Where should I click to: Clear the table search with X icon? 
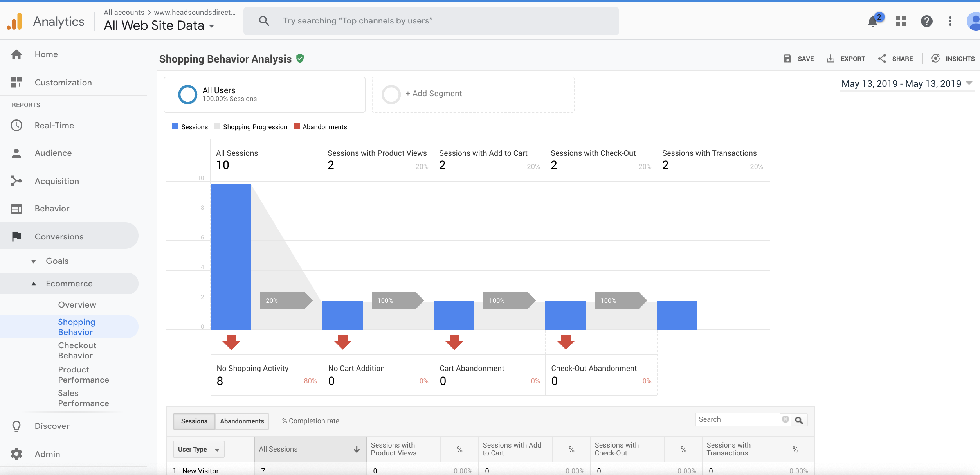pos(785,419)
